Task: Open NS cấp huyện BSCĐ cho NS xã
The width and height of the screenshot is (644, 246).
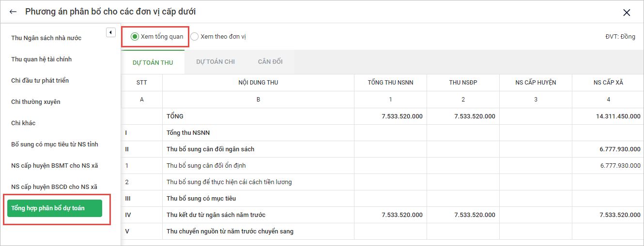Action: pos(55,187)
